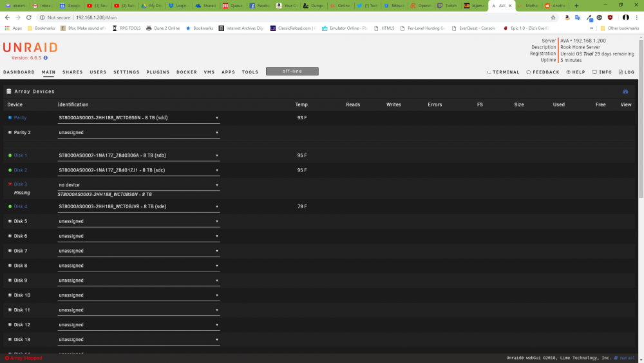This screenshot has width=644, height=363.
Task: Click the green status icon for Disk 4
Action: [10, 206]
